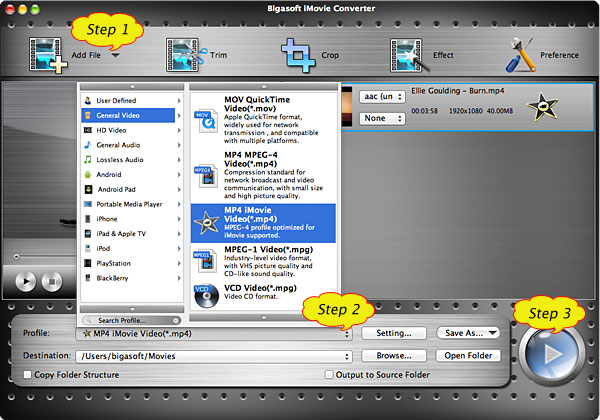Expand the iPod submenu arrow
This screenshot has height=420, width=600.
(179, 249)
